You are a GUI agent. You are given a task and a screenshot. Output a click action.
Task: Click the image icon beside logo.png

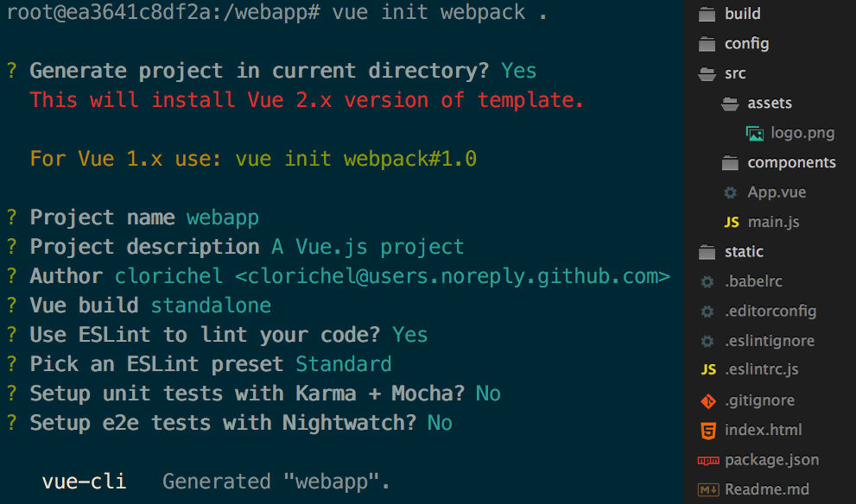pos(754,133)
